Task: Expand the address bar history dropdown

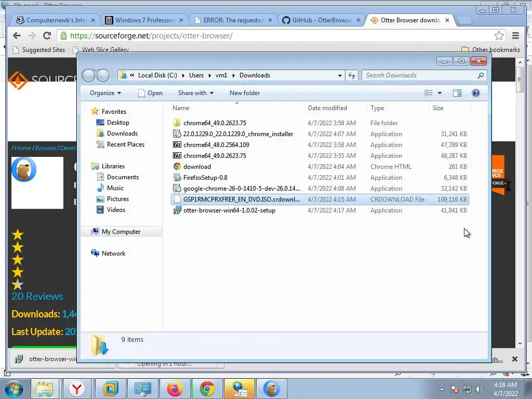Action: coord(340,75)
